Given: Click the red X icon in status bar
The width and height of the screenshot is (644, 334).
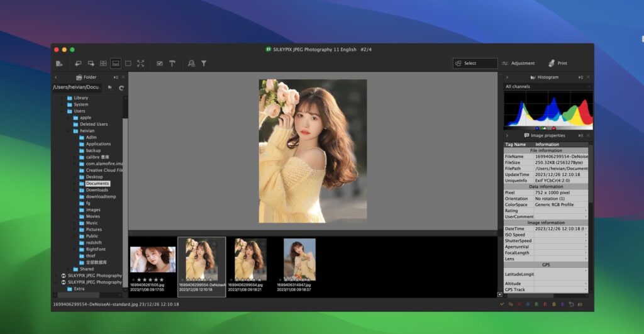Looking at the screenshot, I should click(519, 304).
